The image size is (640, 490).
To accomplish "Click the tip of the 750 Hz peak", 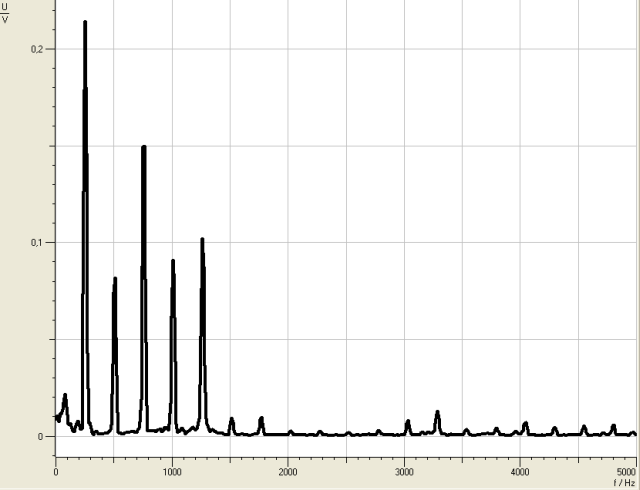I will tap(144, 148).
